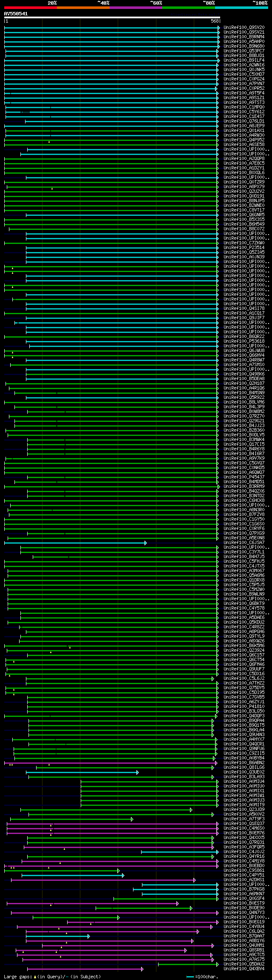Open hit UniRef100_Q53PC7
Screen dimensions: 272x980
tap(244, 51)
